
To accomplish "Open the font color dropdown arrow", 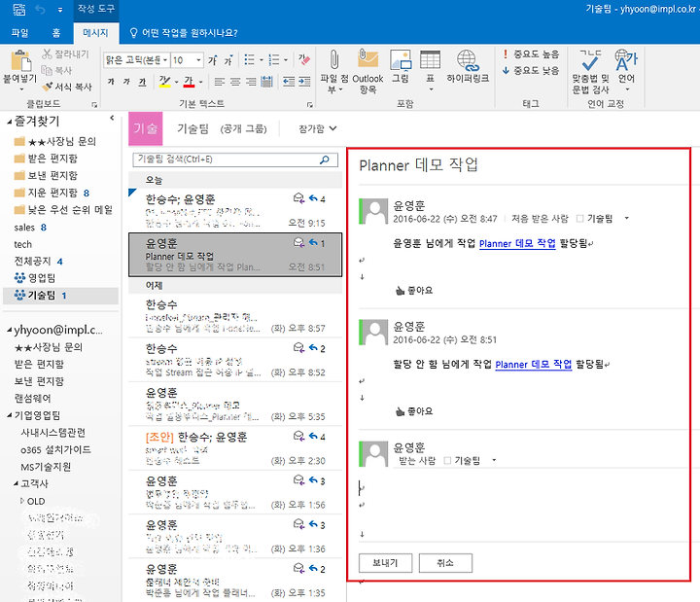I will pos(201,82).
